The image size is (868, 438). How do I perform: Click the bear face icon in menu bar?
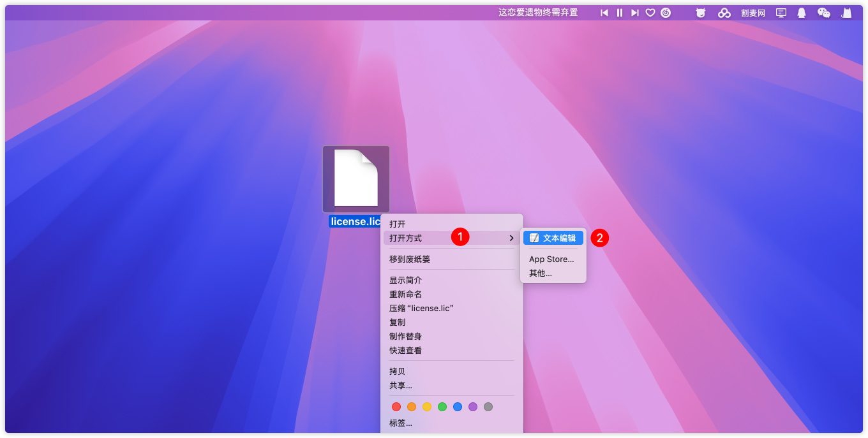point(701,13)
